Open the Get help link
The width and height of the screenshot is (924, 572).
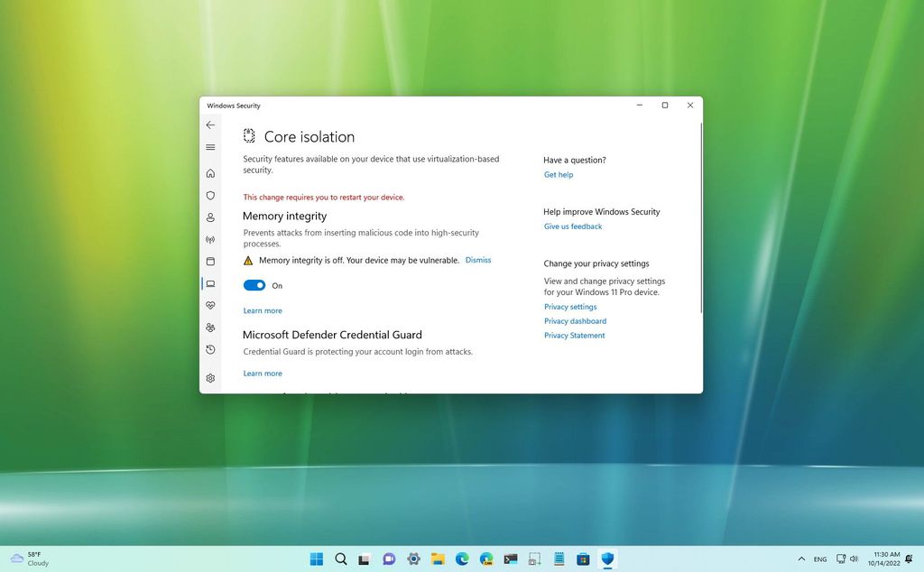(x=558, y=174)
